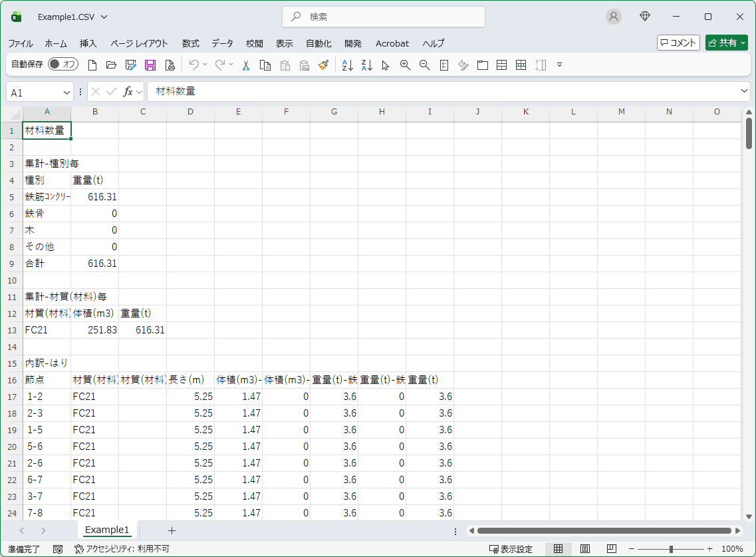Click the 100% zoom level

pyautogui.click(x=732, y=549)
